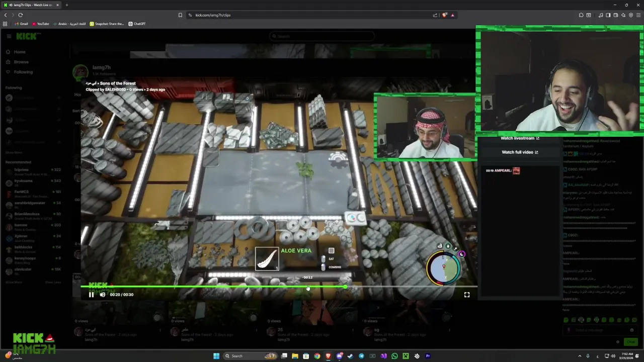The height and width of the screenshot is (362, 644).
Task: Reload the page with refresh icon
Action: [x=21, y=15]
